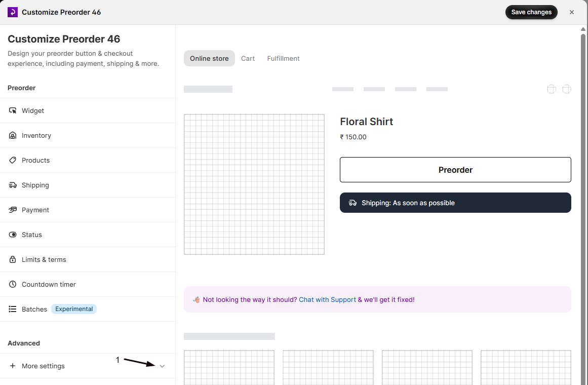This screenshot has width=588, height=385.
Task: Expand More settings chevron
Action: point(162,366)
